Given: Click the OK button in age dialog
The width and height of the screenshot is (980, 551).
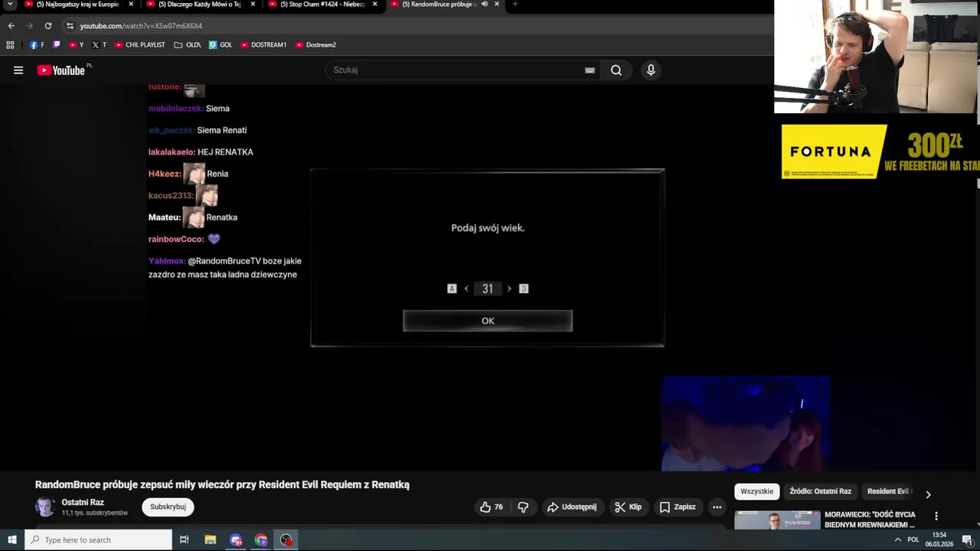Looking at the screenshot, I should click(488, 321).
